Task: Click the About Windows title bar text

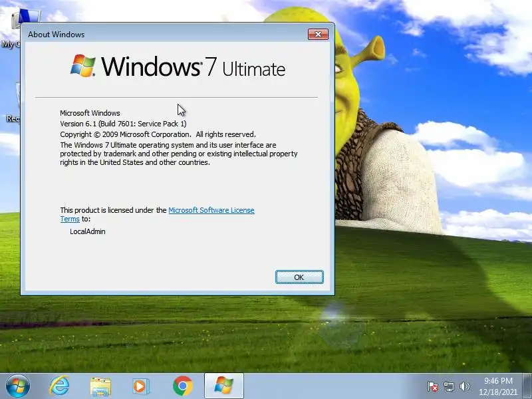Action: (56, 35)
